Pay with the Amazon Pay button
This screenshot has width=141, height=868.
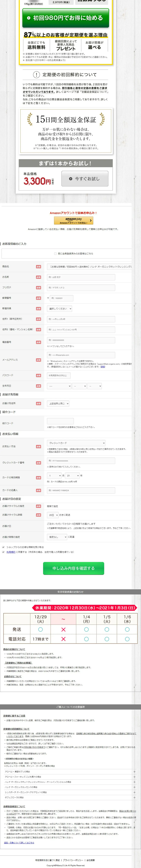73,220
